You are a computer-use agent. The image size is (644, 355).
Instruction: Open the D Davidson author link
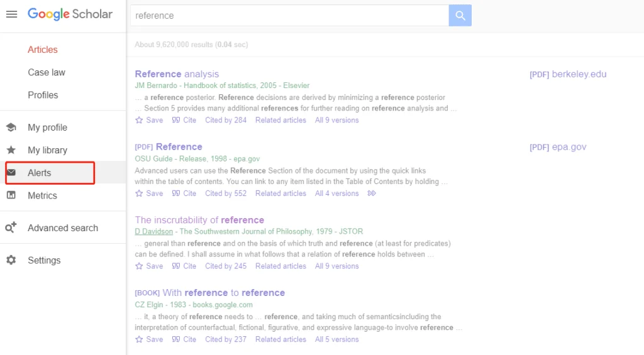tap(153, 231)
